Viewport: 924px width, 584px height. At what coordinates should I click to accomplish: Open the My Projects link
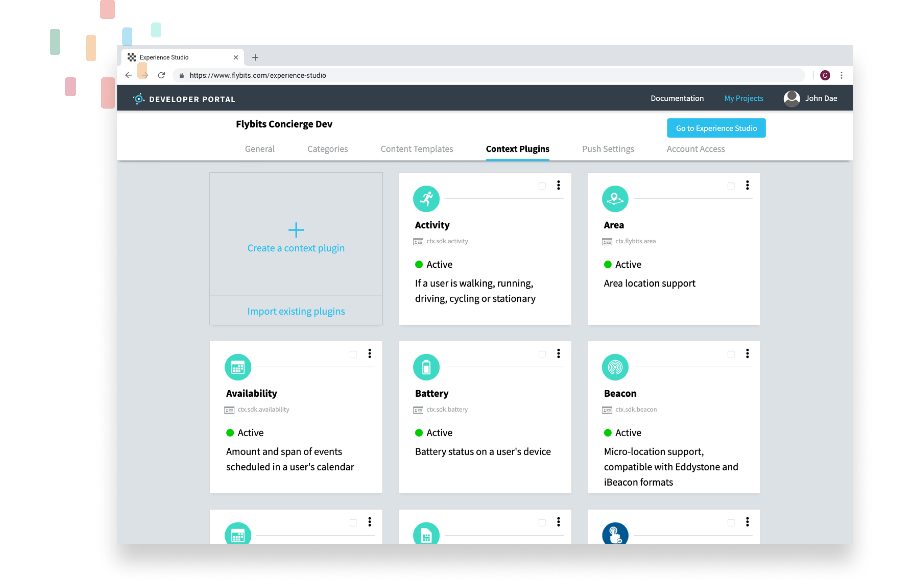click(x=743, y=98)
